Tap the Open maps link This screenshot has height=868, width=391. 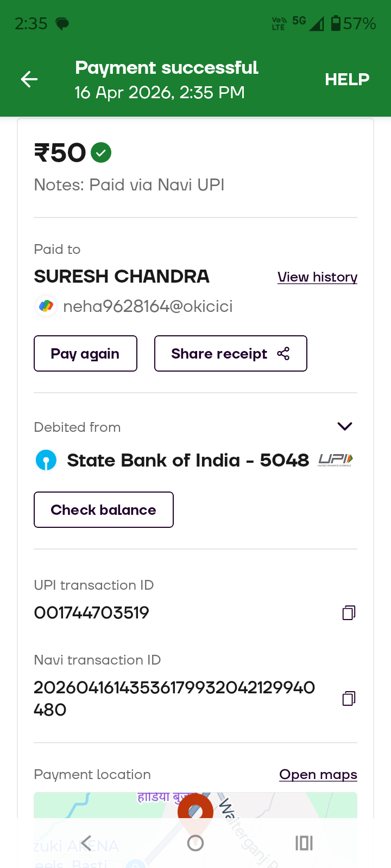318,774
